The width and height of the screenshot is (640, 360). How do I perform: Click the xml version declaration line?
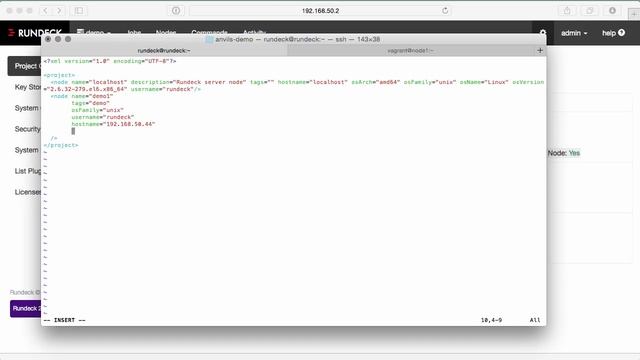(x=110, y=61)
